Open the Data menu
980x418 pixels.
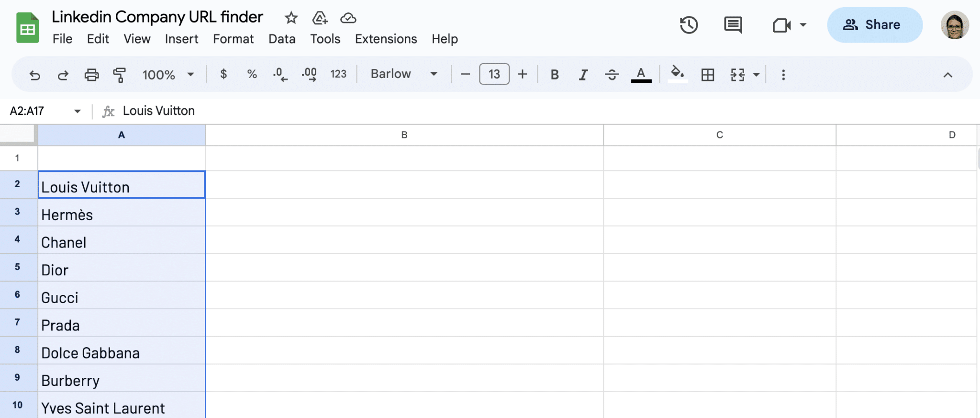[x=282, y=39]
